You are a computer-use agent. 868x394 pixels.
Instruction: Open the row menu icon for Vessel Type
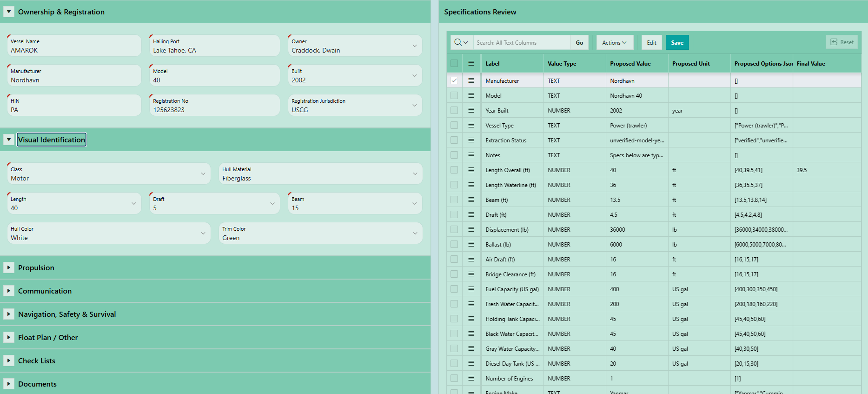pyautogui.click(x=471, y=125)
